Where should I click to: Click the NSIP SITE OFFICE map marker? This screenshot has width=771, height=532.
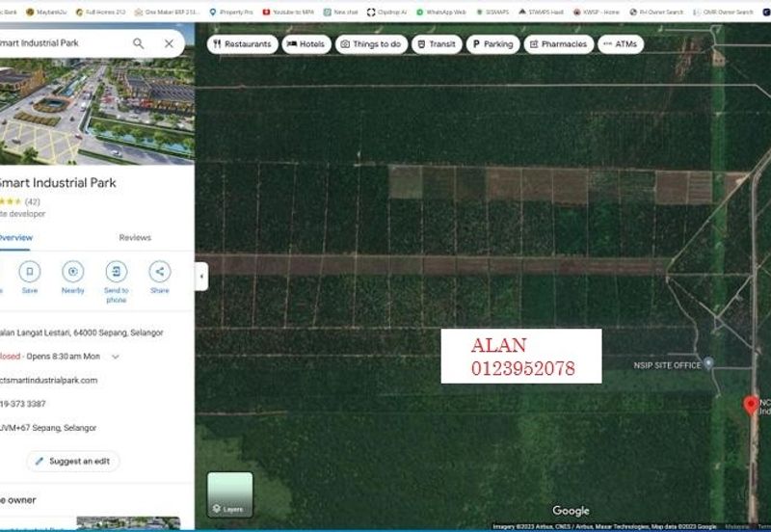pos(708,363)
